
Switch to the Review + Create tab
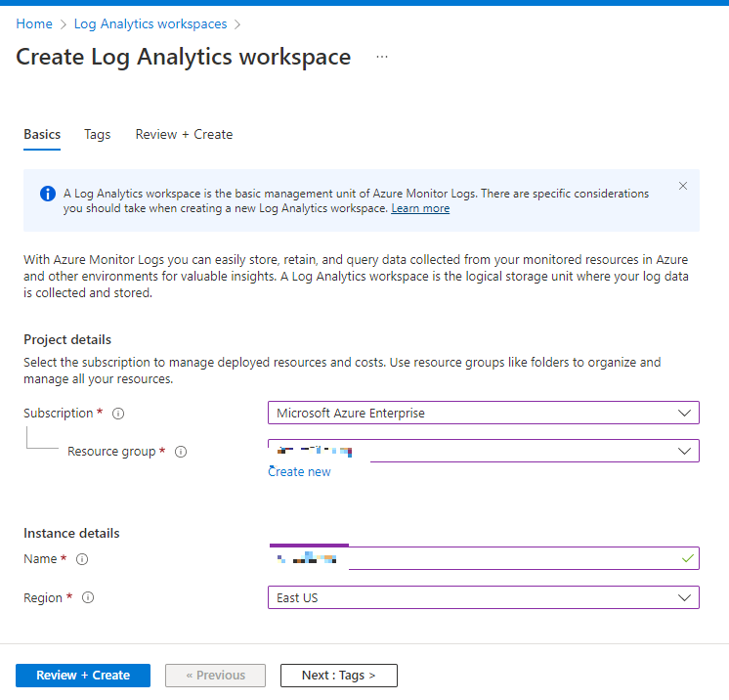(184, 134)
